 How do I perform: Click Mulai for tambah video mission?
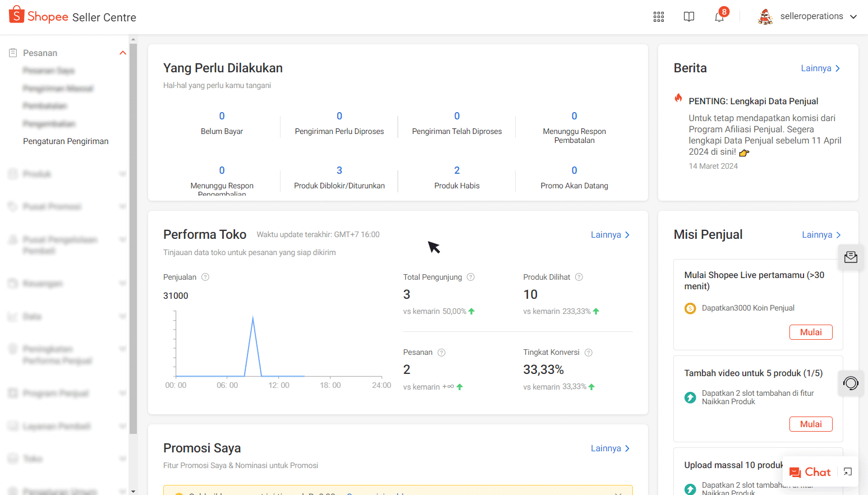coord(811,424)
